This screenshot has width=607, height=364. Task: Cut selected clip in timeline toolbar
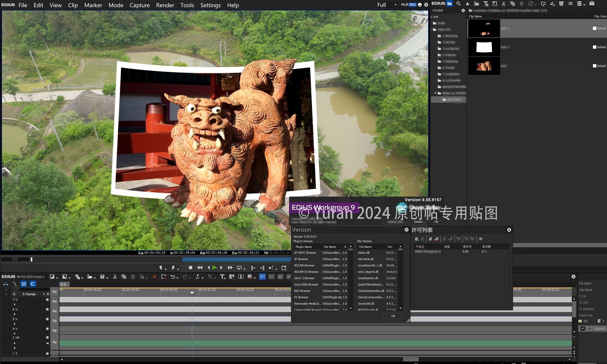point(115,277)
